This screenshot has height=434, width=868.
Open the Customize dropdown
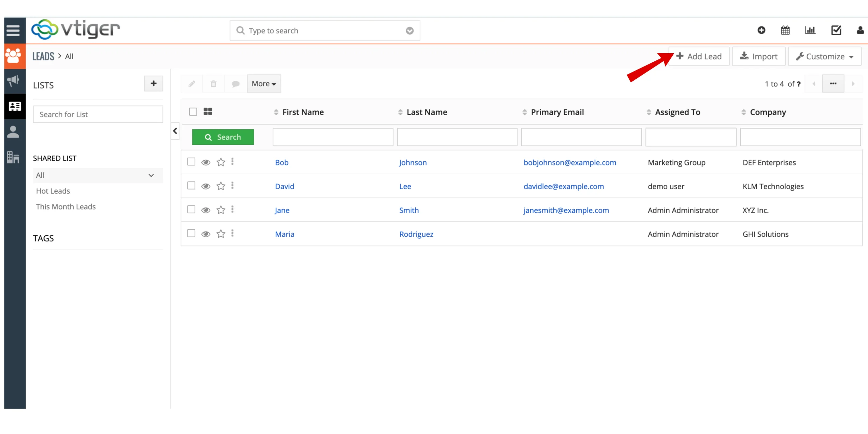[x=824, y=57]
